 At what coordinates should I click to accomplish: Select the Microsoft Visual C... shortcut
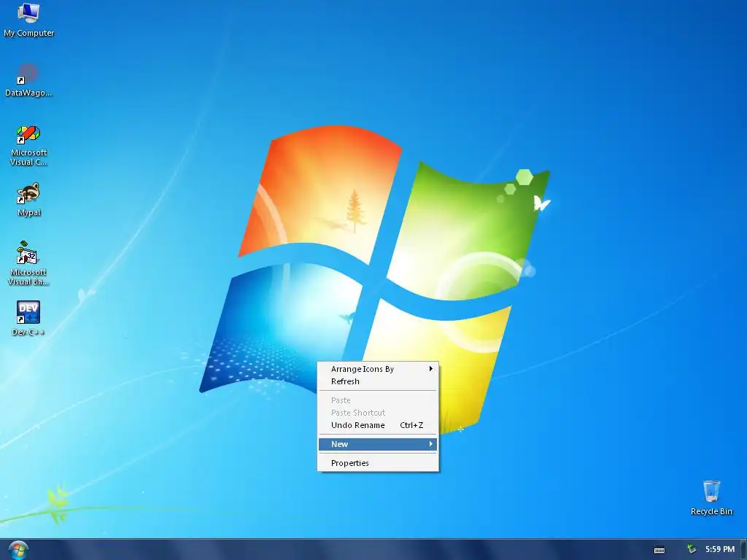point(28,144)
